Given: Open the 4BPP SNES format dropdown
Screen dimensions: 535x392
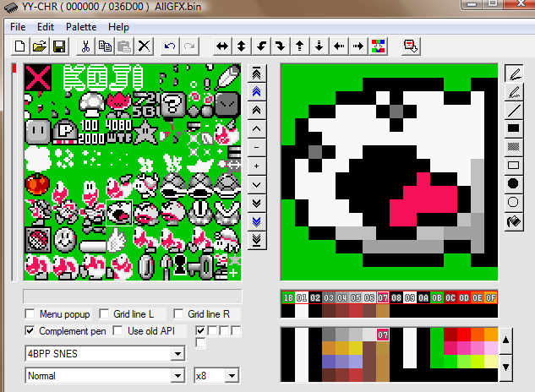Looking at the screenshot, I should coord(177,354).
